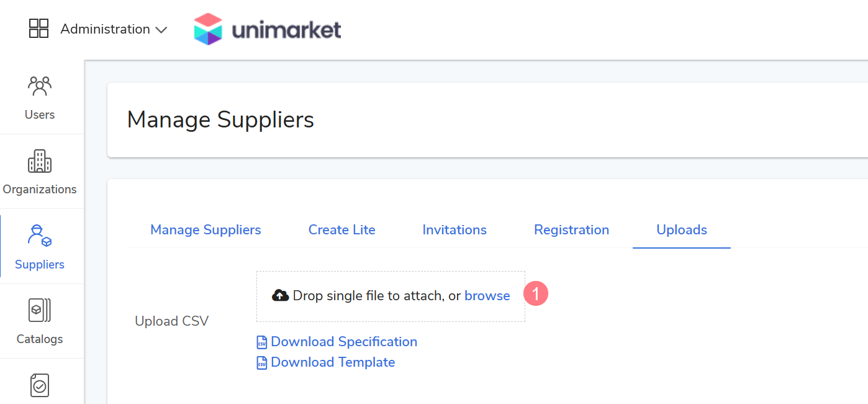Select the Suppliers sidebar icon
Image resolution: width=868 pixels, height=404 pixels.
click(x=40, y=236)
